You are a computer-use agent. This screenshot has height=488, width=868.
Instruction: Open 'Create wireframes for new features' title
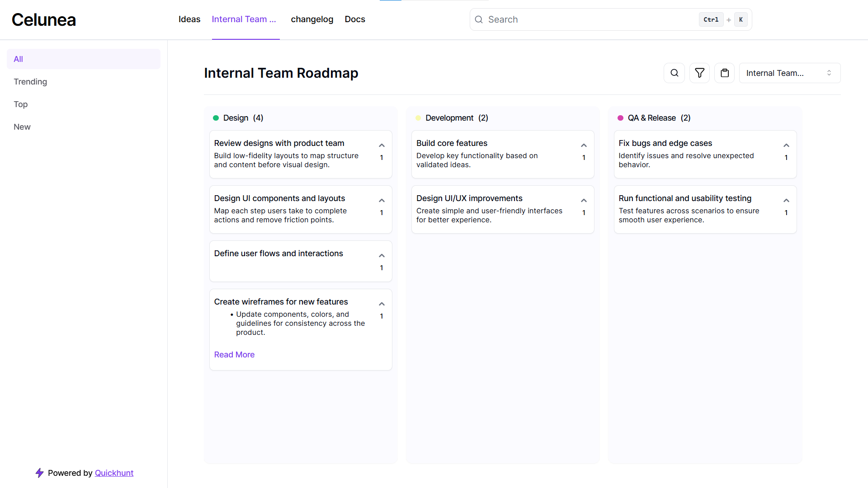[x=281, y=302]
